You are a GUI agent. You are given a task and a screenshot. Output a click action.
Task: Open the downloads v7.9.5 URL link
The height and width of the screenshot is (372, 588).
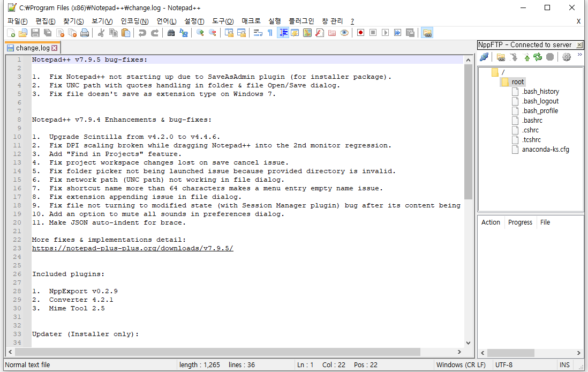pyautogui.click(x=132, y=249)
